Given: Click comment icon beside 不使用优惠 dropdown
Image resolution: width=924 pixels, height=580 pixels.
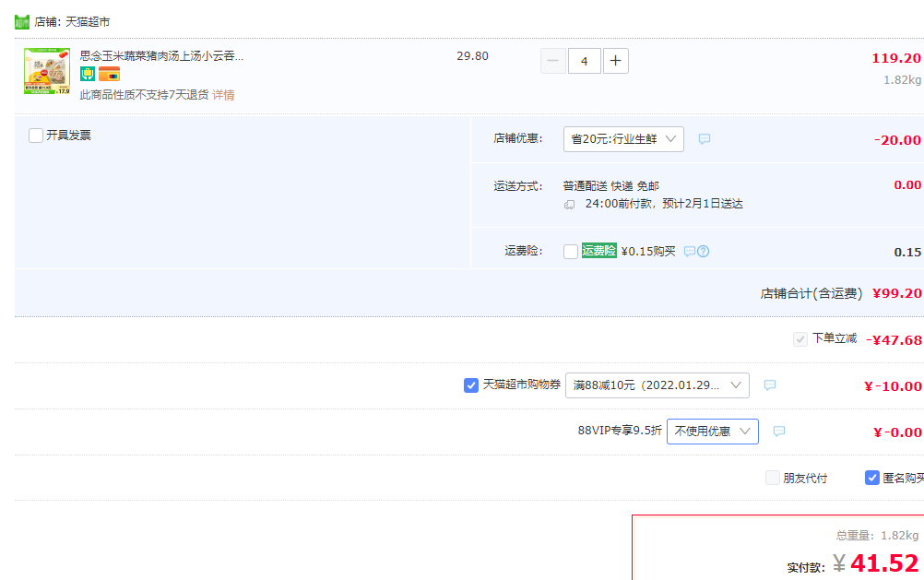Looking at the screenshot, I should pos(779,432).
